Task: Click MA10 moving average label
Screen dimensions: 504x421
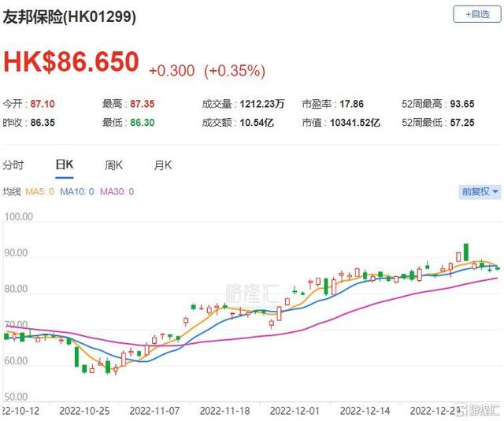Action: pyautogui.click(x=77, y=192)
